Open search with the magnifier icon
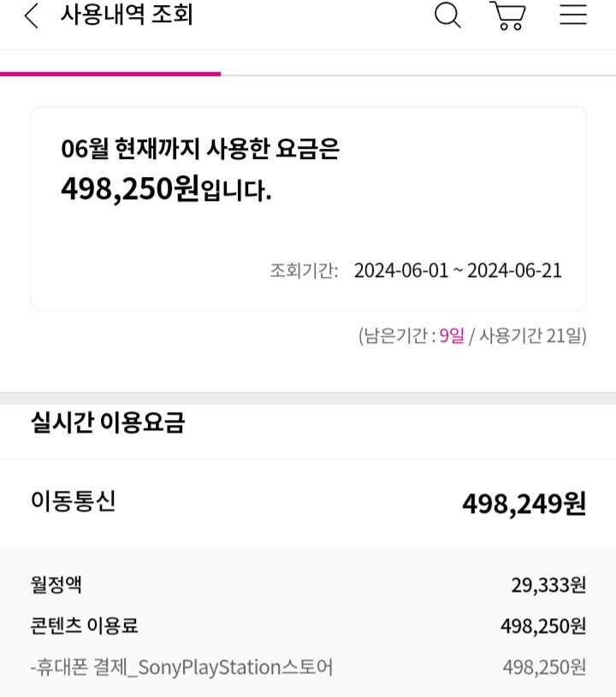 coord(447,15)
